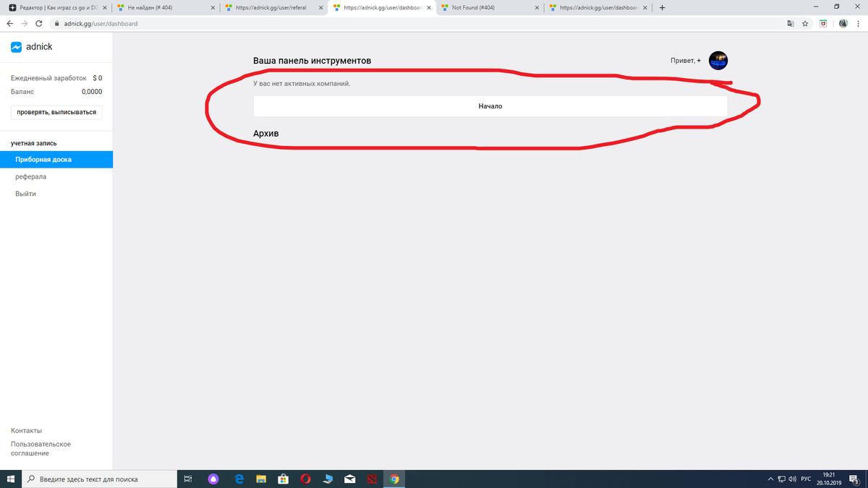Switch the РУС keyboard language indicator

click(806, 479)
